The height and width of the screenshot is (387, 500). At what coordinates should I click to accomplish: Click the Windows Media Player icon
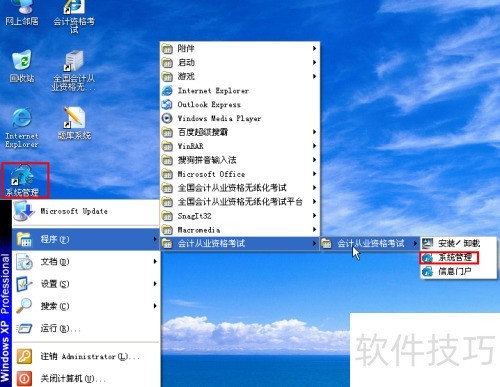(167, 118)
